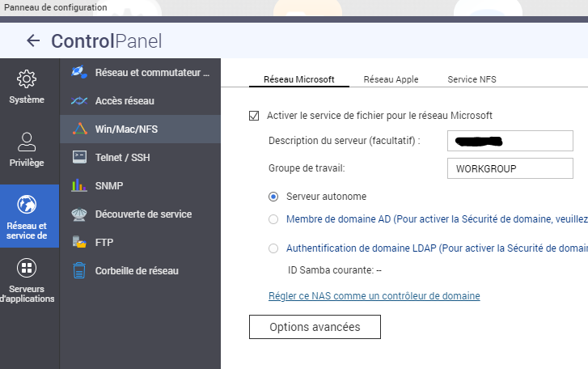Viewport: 588px width, 369px height.
Task: Click the Groupe de travail input field
Action: pos(509,169)
